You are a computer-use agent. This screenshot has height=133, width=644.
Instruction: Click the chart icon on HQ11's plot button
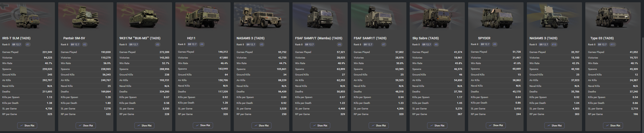click(197, 125)
